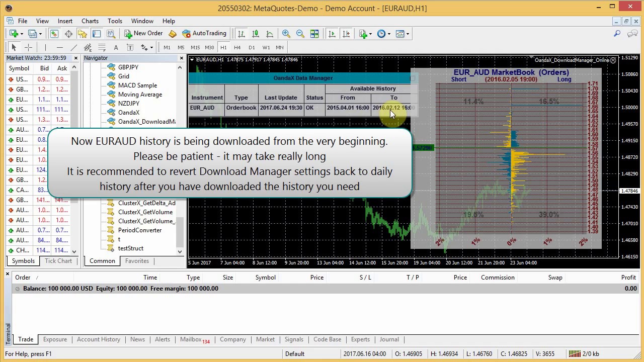Click Default profile in status bar
The height and width of the screenshot is (362, 644).
pyautogui.click(x=295, y=354)
